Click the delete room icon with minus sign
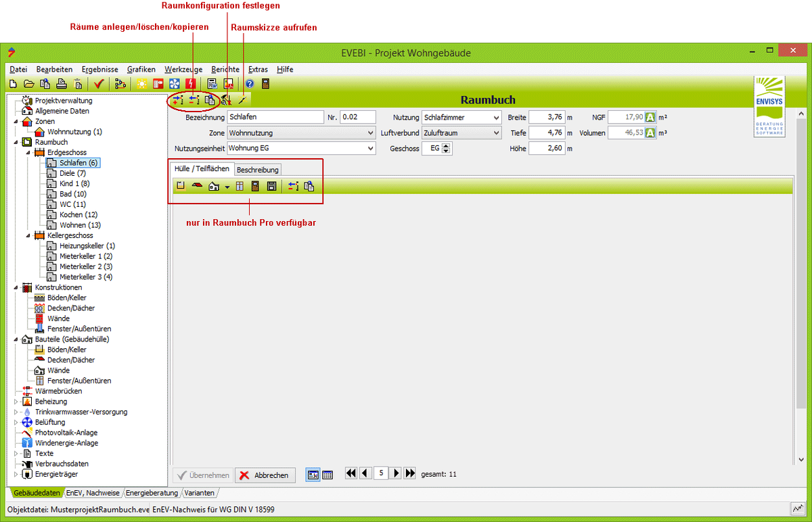Image resolution: width=812 pixels, height=522 pixels. click(x=194, y=99)
